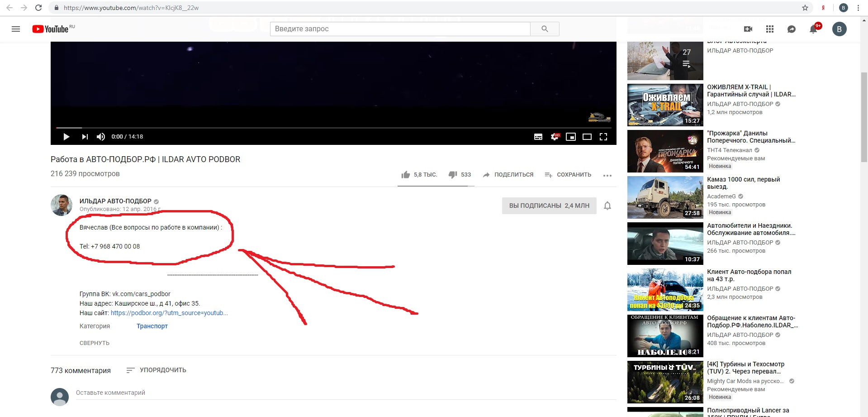The width and height of the screenshot is (868, 417).
Task: Open the Оживляем X-TRAIL thumbnail
Action: pyautogui.click(x=665, y=105)
